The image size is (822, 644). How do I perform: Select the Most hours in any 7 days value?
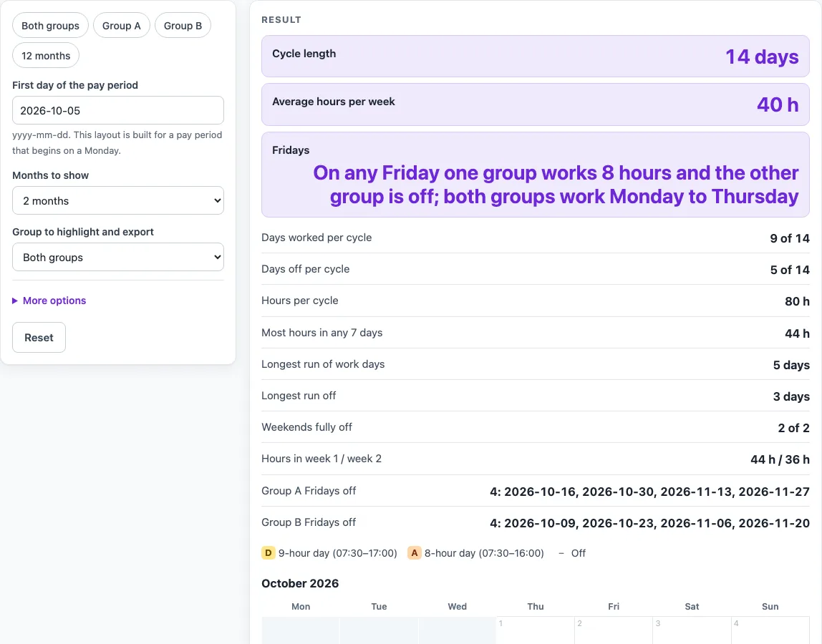[x=797, y=333]
